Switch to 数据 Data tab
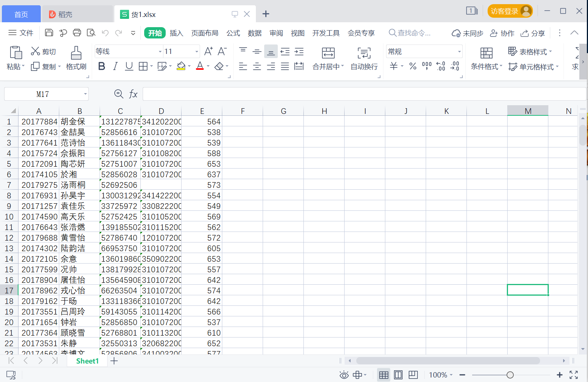Screen dimensions: 588x382 pyautogui.click(x=255, y=33)
